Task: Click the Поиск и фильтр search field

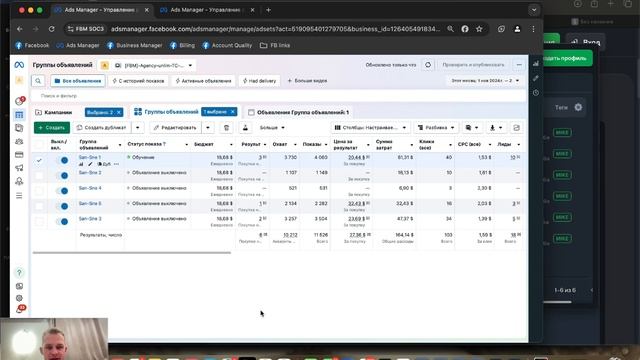Action: [279, 96]
